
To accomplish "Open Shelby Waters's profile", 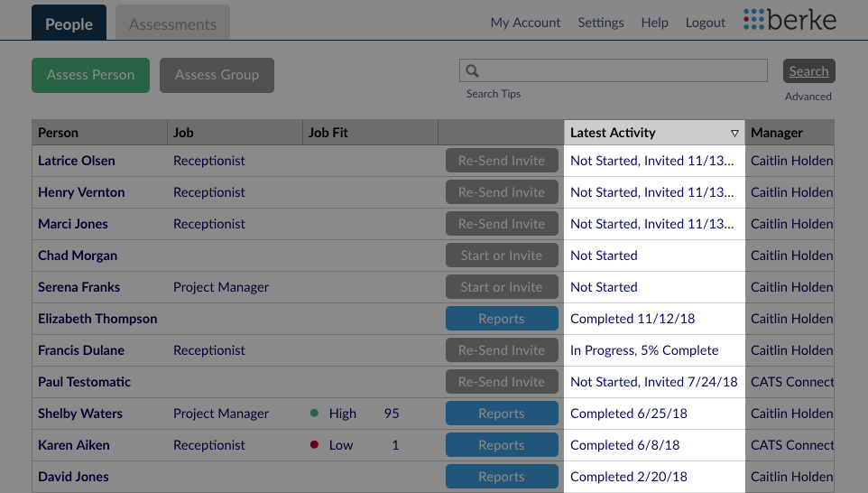I will pos(80,414).
